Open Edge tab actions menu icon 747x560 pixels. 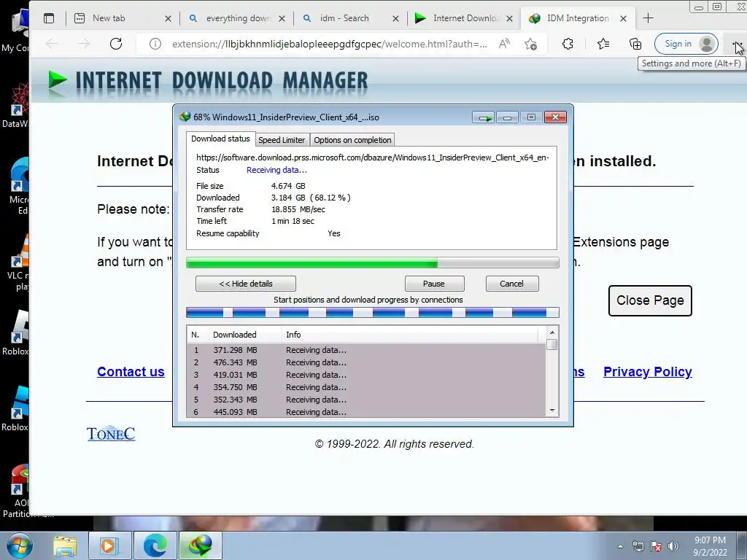click(49, 18)
